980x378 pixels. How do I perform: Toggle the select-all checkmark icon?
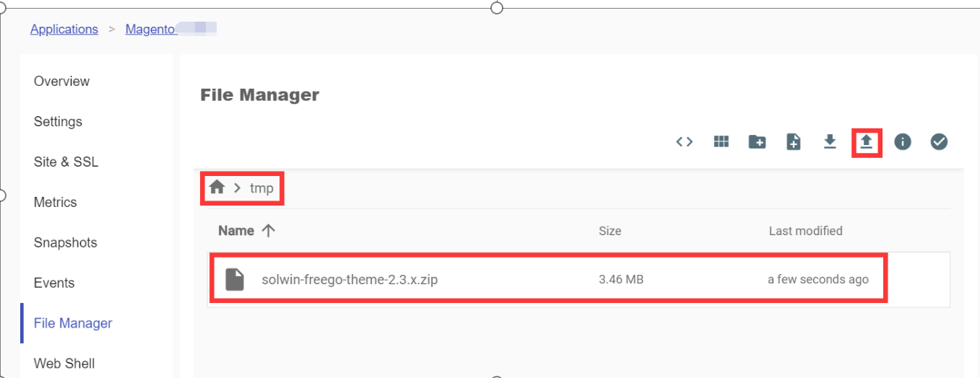[x=939, y=142]
